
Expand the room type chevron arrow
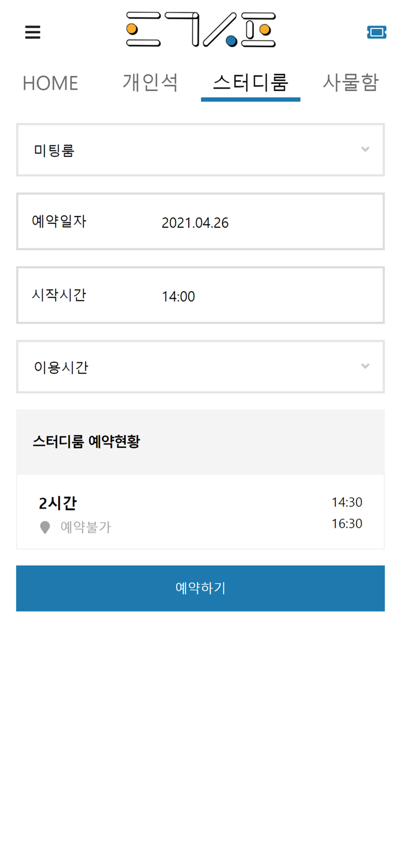(x=365, y=149)
